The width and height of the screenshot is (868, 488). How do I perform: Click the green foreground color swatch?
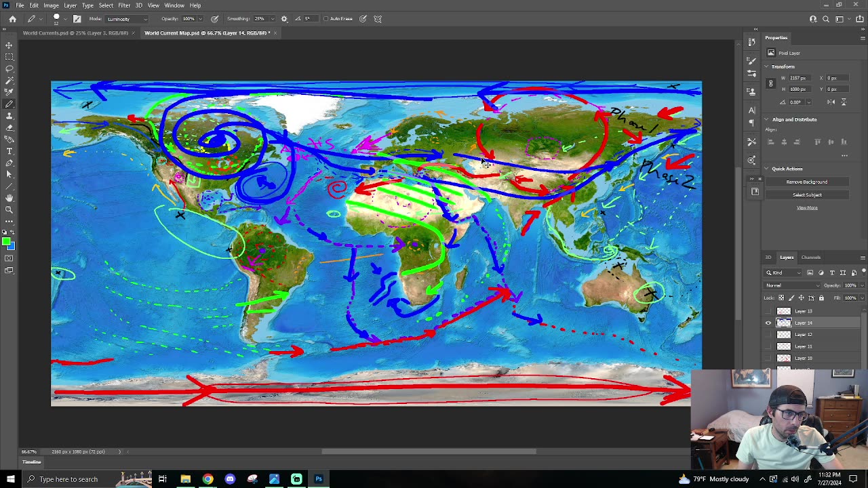6,242
